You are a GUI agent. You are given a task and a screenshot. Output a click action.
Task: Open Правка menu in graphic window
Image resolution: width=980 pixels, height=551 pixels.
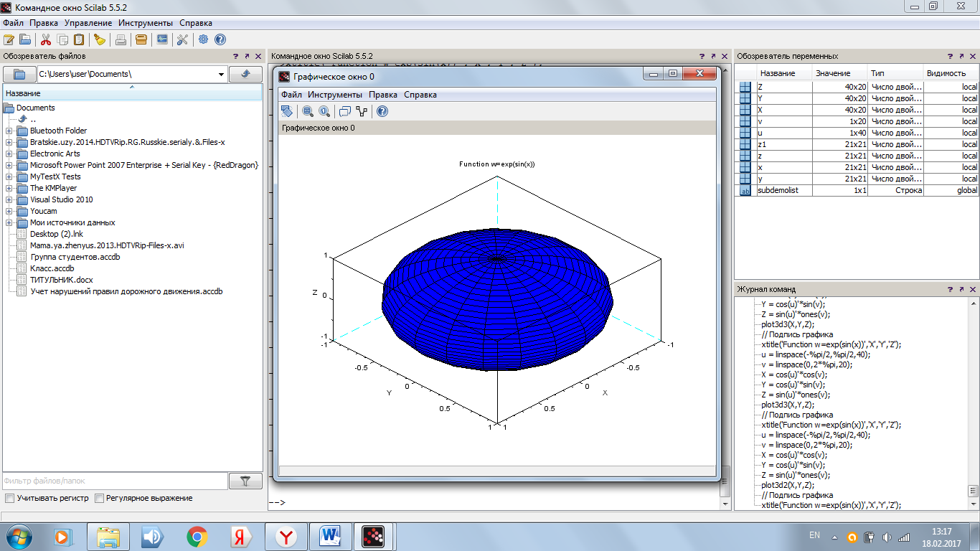click(x=383, y=95)
